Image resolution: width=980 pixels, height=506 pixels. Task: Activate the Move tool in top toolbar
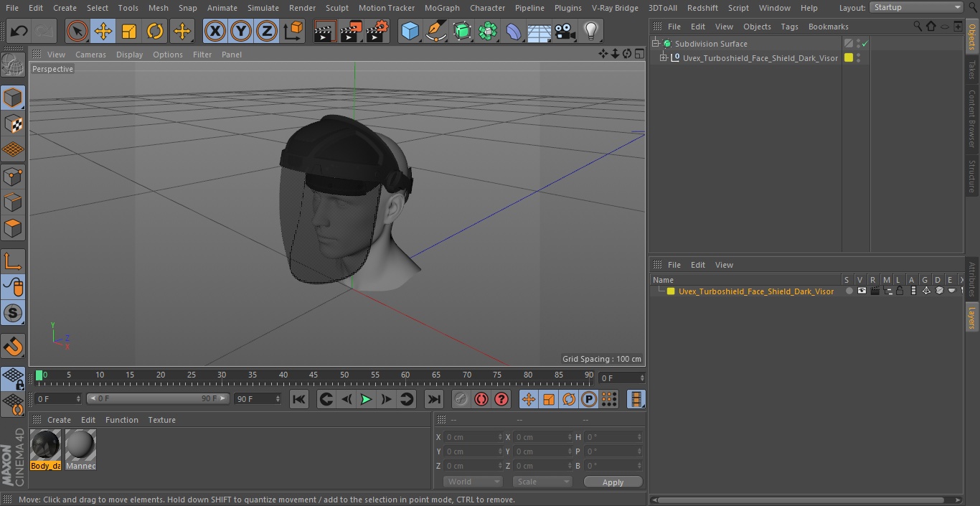pos(103,32)
